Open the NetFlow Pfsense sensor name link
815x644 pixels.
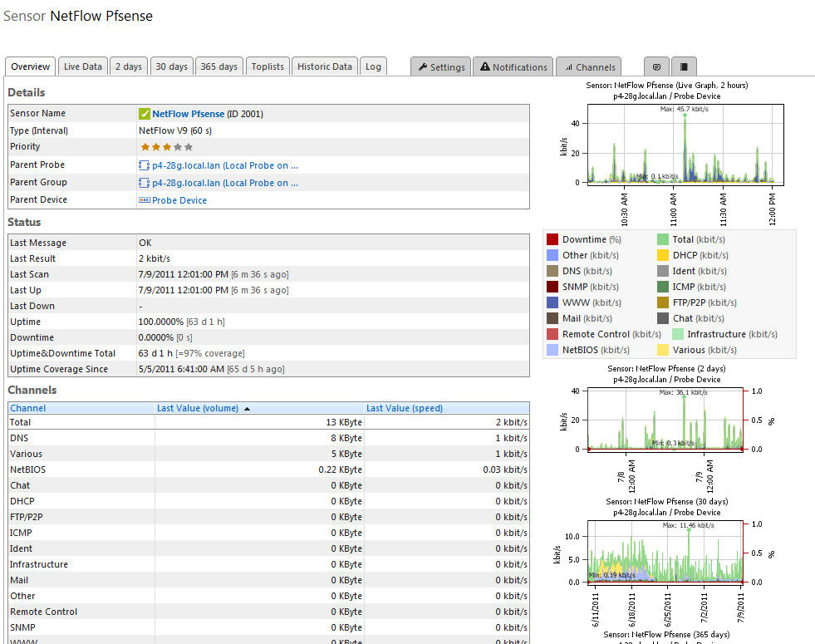pos(188,114)
